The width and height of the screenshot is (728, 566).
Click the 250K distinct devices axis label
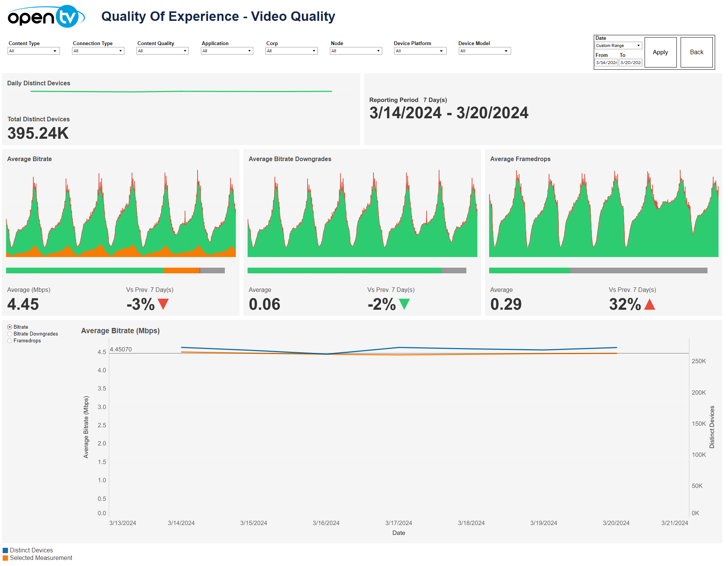click(699, 361)
